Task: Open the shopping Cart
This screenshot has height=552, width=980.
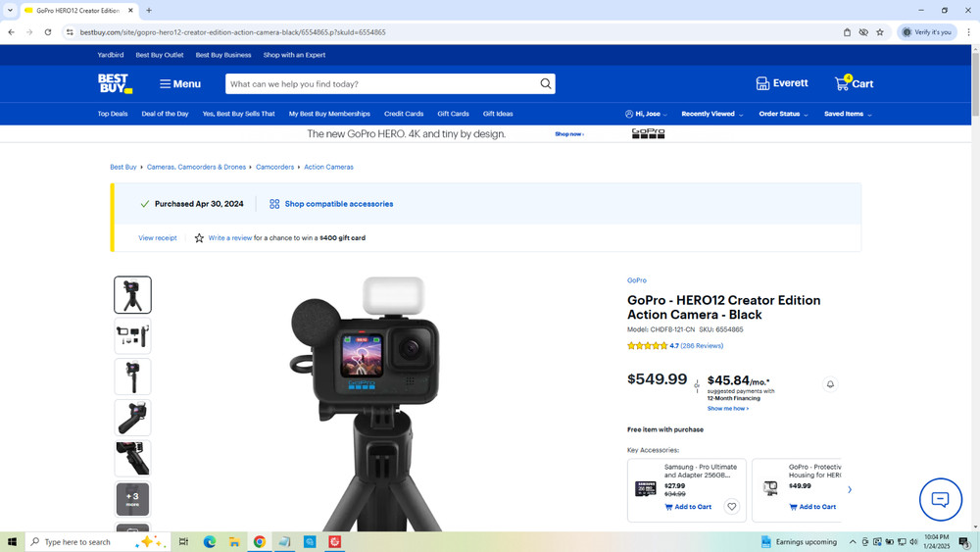Action: pyautogui.click(x=854, y=83)
